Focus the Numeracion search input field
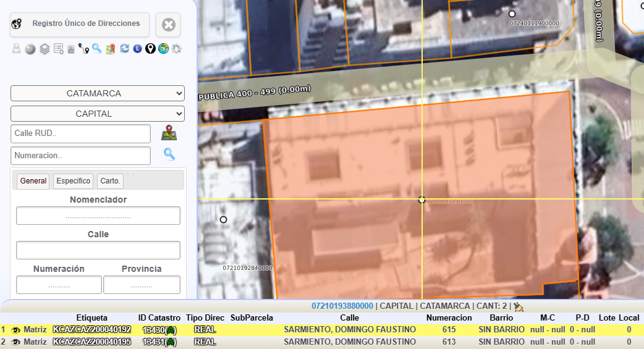The image size is (644, 349). pyautogui.click(x=80, y=156)
